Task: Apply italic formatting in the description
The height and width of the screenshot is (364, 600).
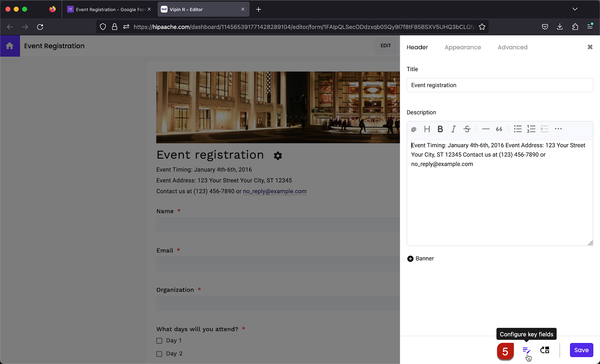Action: click(453, 129)
